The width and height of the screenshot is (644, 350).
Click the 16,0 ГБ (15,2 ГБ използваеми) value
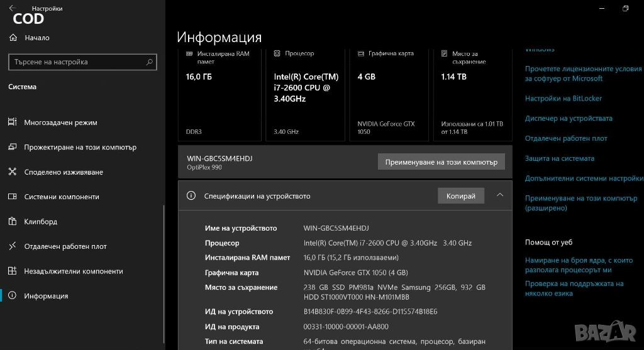pos(351,258)
